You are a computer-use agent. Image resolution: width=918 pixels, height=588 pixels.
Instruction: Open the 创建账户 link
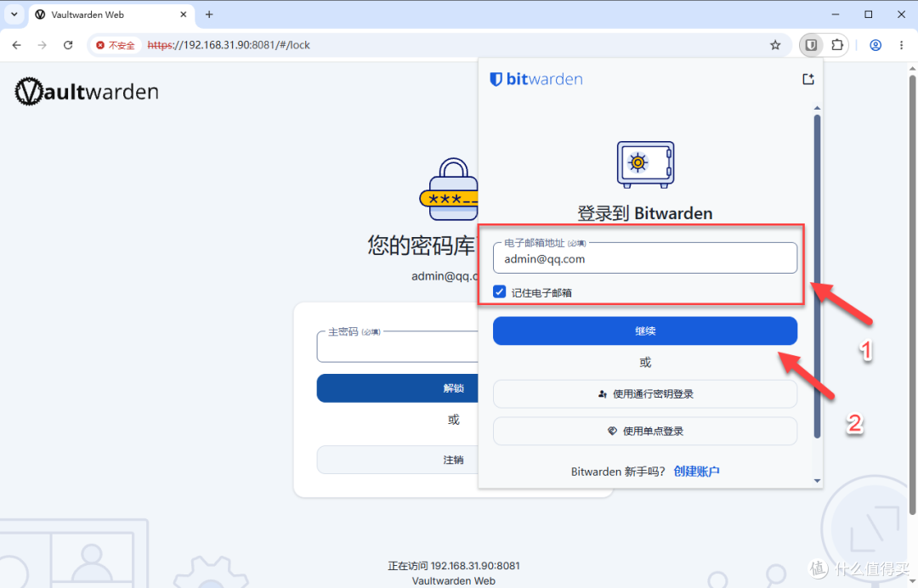(696, 471)
